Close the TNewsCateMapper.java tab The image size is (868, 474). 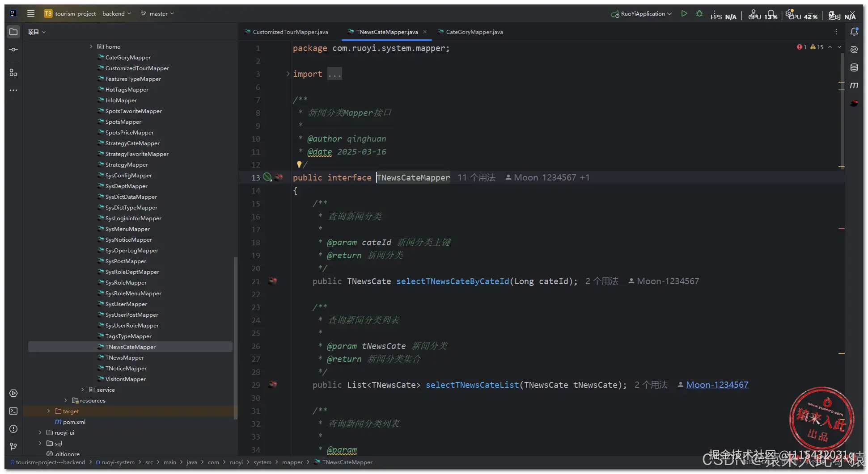pyautogui.click(x=425, y=32)
